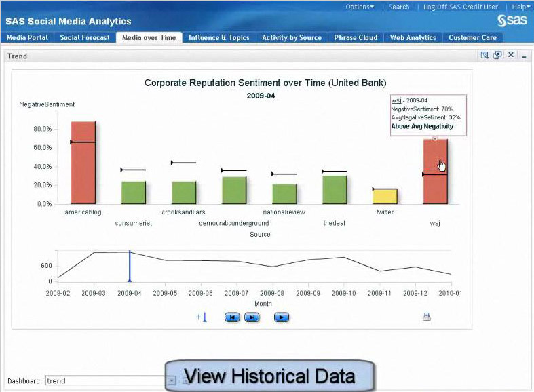
Task: Click the Search link
Action: [x=399, y=7]
